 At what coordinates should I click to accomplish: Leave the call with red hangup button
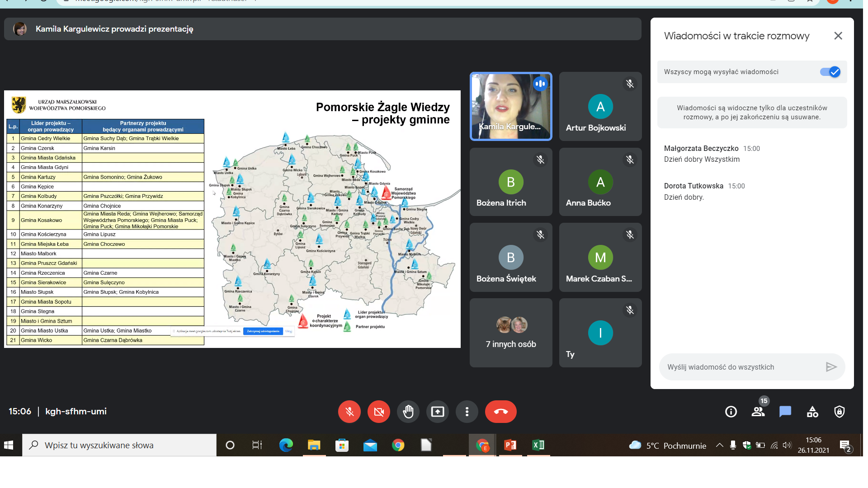(500, 412)
